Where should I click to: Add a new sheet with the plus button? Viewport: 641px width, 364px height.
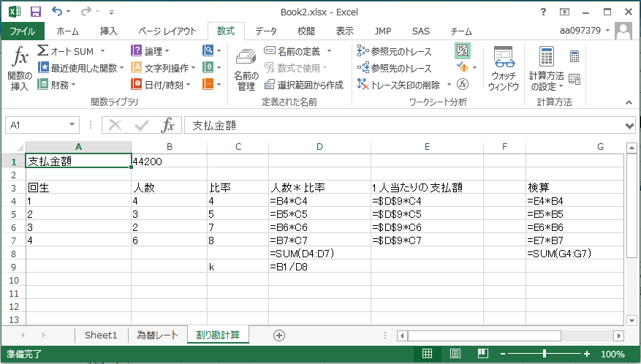(x=278, y=335)
